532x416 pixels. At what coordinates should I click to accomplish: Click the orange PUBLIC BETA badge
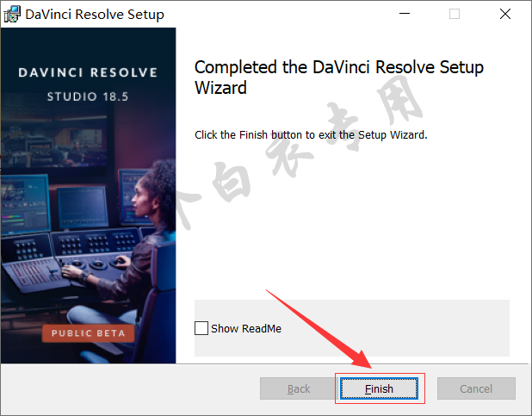coord(88,333)
